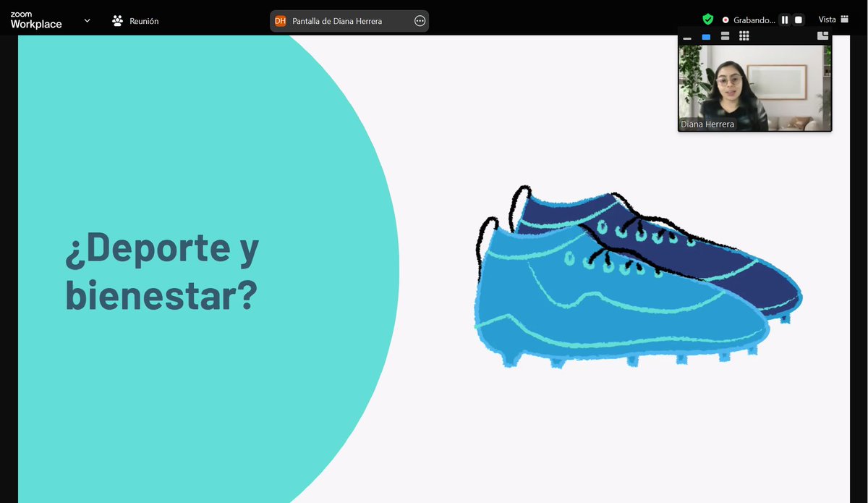Open the three-dot share options menu
The width and height of the screenshot is (868, 503).
[420, 21]
